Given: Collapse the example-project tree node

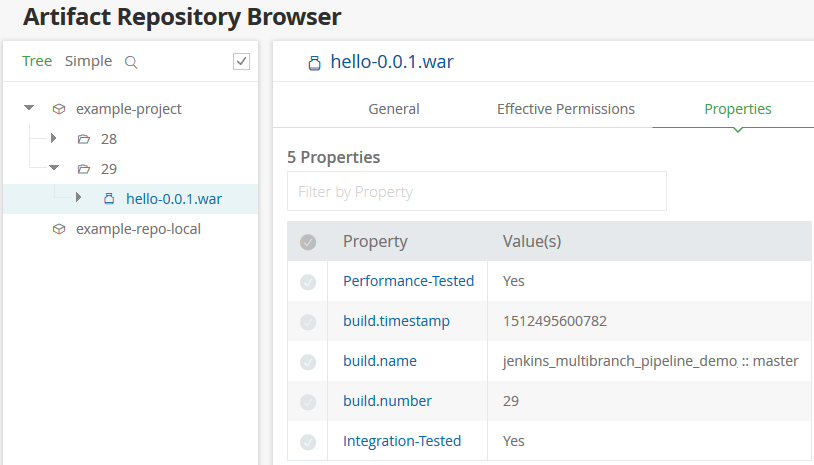Looking at the screenshot, I should click(29, 108).
